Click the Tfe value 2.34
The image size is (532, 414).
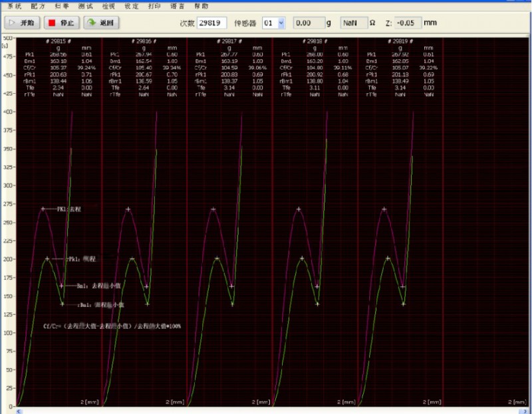59,88
